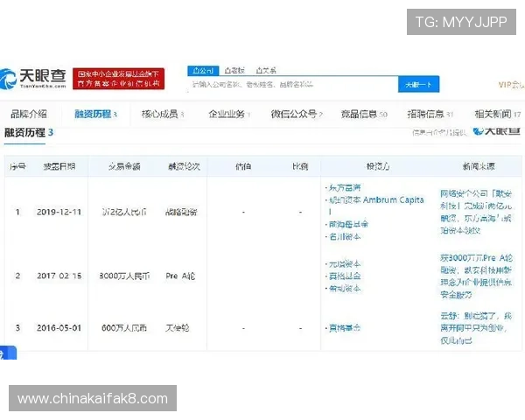
Task: Click the red 国家中小企业发展基金 banner badge
Action: tap(118, 79)
